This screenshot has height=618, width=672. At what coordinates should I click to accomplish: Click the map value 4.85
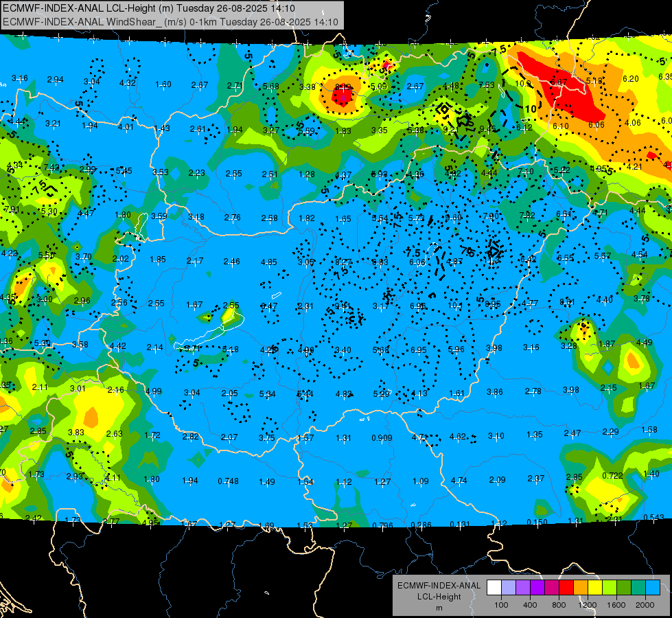tap(268, 262)
